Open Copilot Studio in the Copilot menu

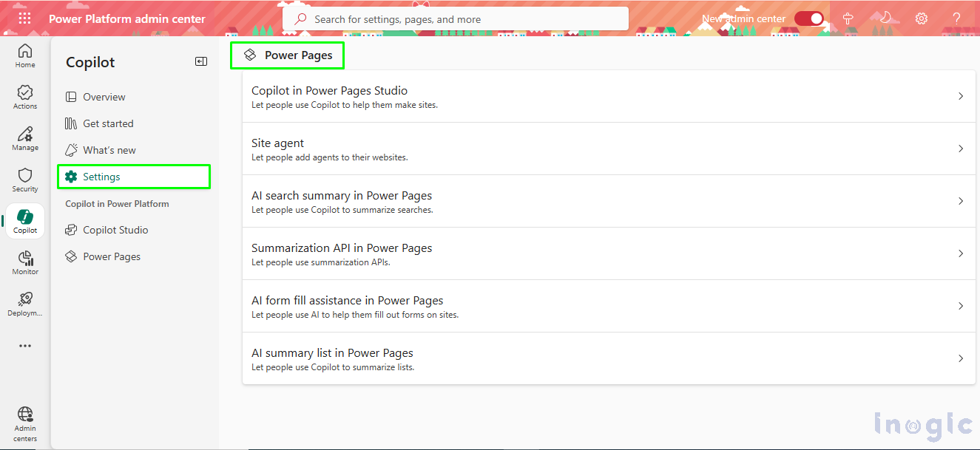tap(134, 230)
